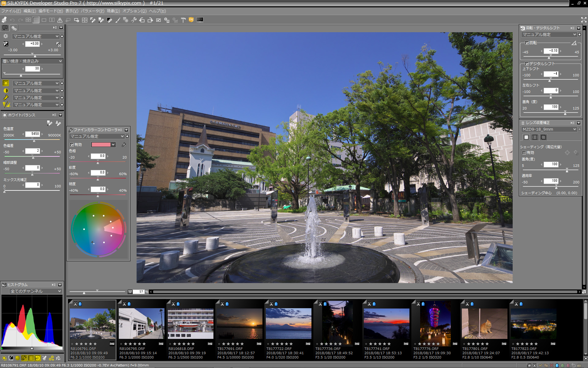Open histogram 全てのチャンネル channel dropdown
Screen dimensions: 588x368
pos(36,291)
